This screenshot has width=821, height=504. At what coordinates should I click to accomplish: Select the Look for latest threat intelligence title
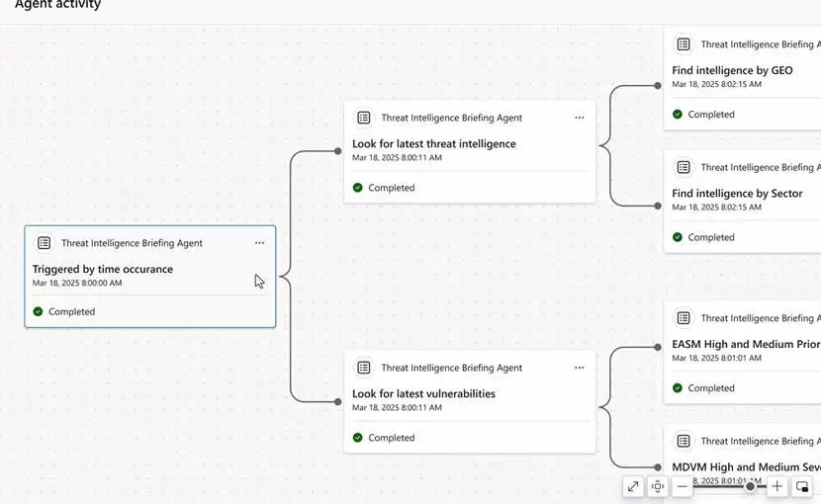[x=434, y=144]
